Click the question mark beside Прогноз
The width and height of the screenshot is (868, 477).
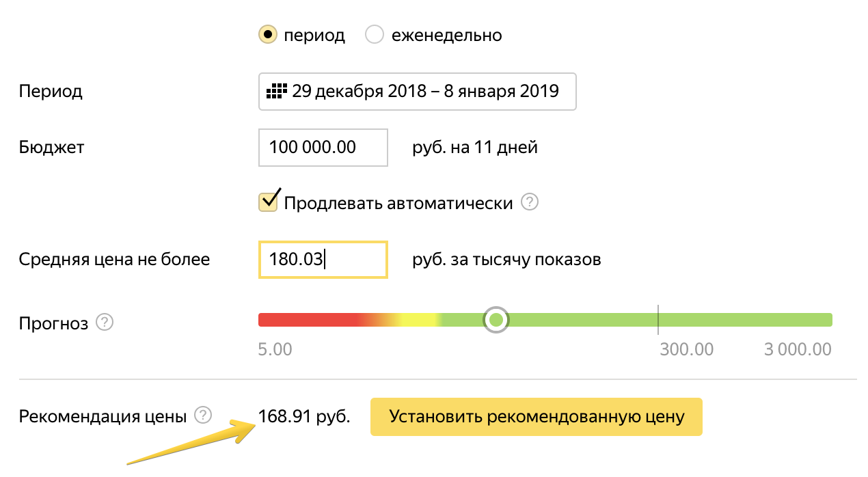click(x=104, y=322)
